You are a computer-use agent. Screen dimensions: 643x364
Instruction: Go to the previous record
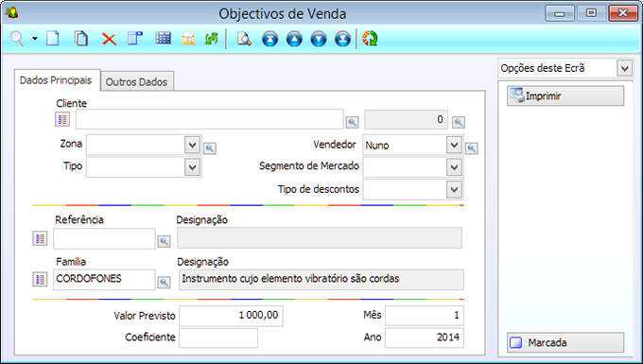click(x=294, y=40)
